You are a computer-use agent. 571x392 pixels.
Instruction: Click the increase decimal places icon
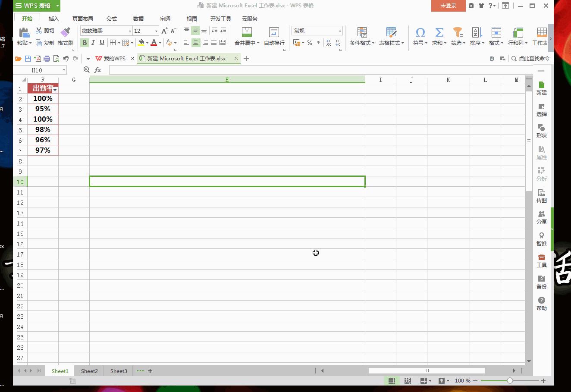tap(329, 43)
